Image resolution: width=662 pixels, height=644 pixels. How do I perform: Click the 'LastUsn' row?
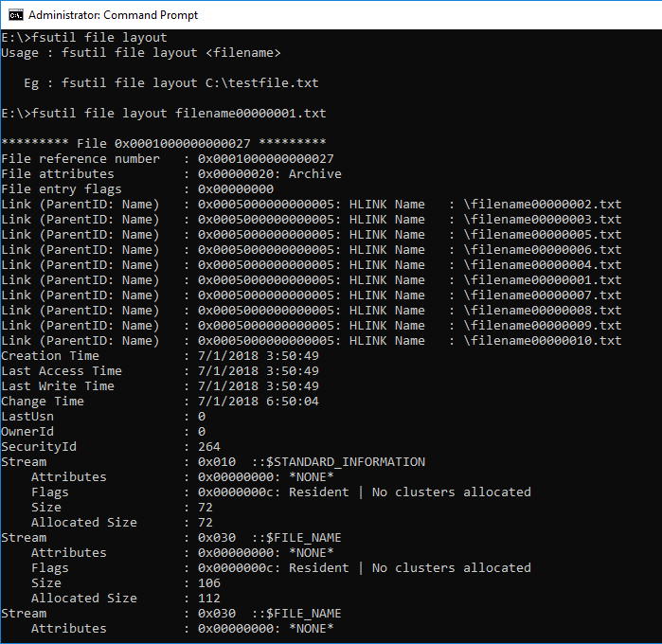[x=103, y=417]
